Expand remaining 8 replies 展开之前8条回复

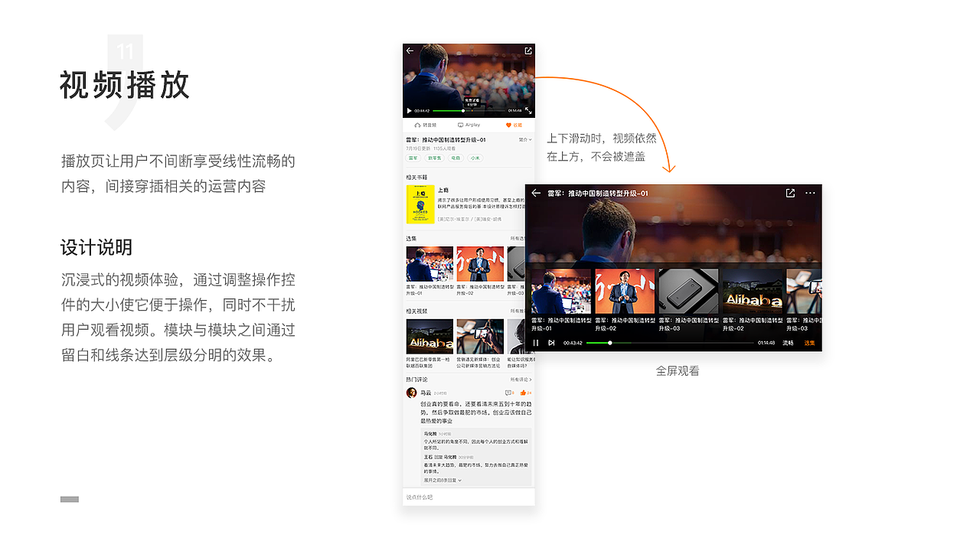443,480
